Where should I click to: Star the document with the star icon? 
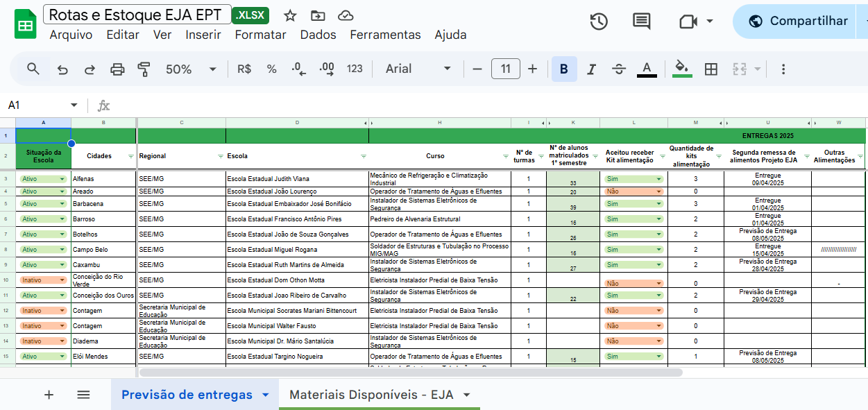point(291,16)
